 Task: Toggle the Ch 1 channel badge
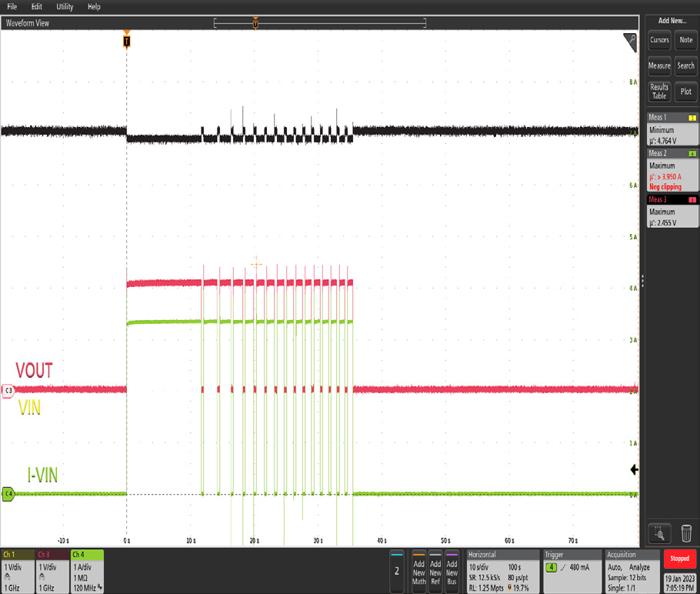17,571
